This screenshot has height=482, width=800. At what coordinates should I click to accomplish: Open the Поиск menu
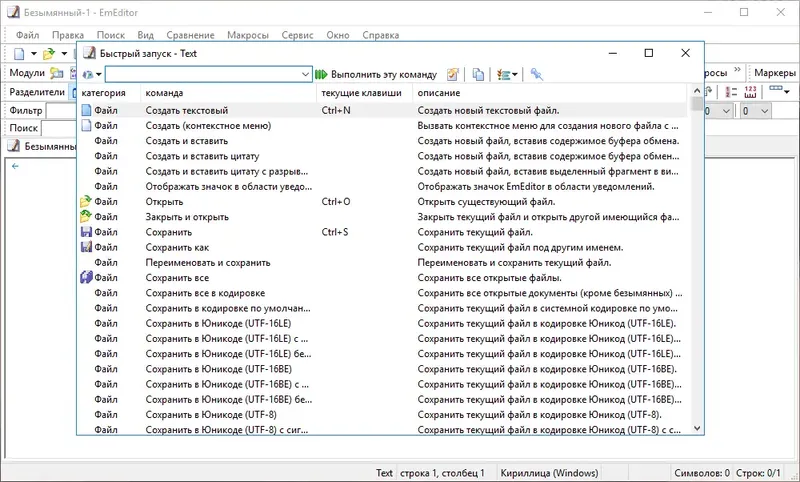pos(111,35)
